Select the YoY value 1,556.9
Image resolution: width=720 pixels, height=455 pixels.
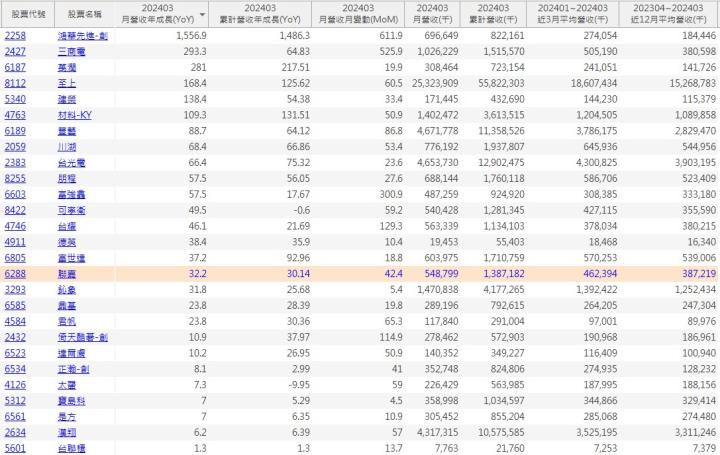[191, 36]
